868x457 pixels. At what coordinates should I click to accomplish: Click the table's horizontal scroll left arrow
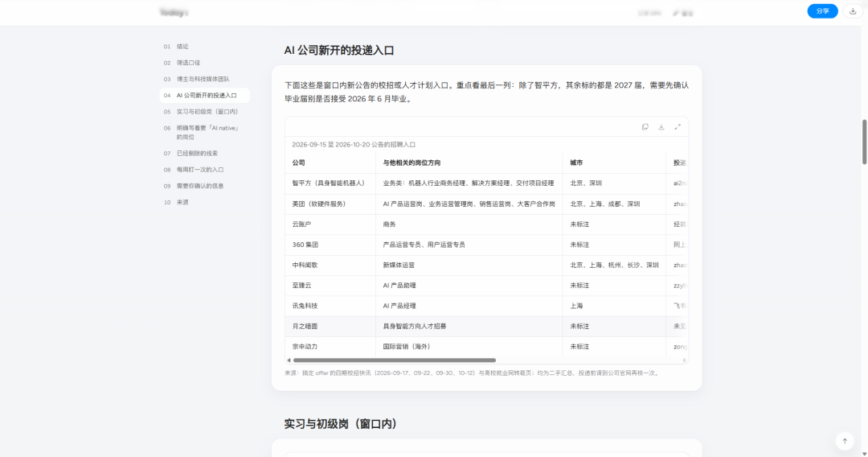(289, 360)
